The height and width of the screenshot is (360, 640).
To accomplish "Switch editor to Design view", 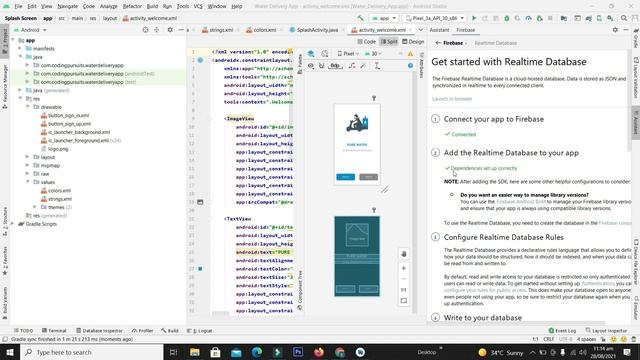I will click(x=413, y=42).
